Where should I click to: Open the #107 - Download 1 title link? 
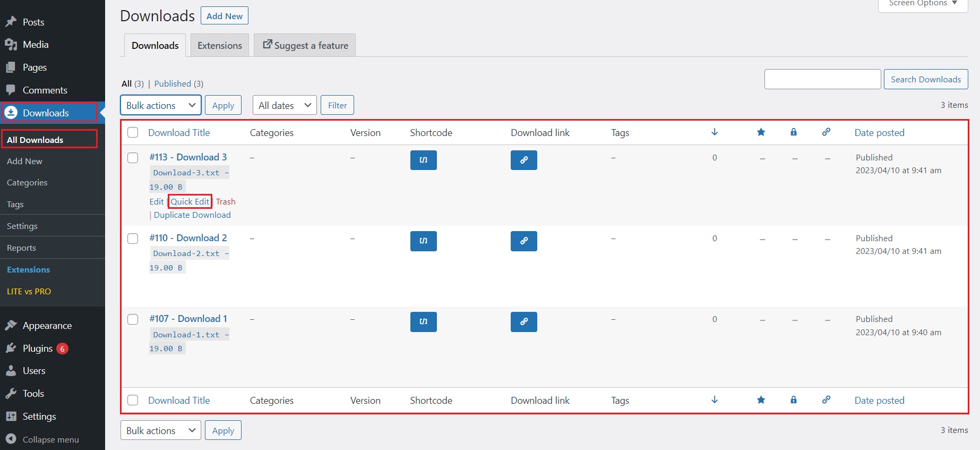point(188,319)
